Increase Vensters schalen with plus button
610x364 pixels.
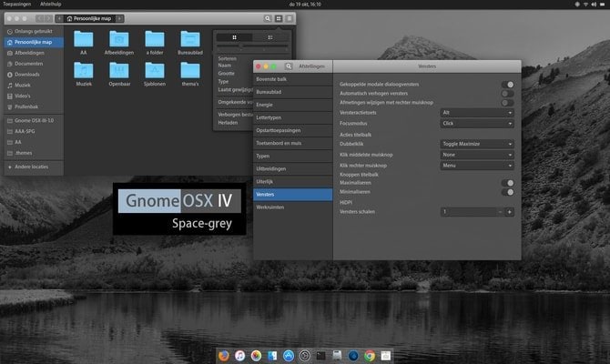tap(509, 212)
